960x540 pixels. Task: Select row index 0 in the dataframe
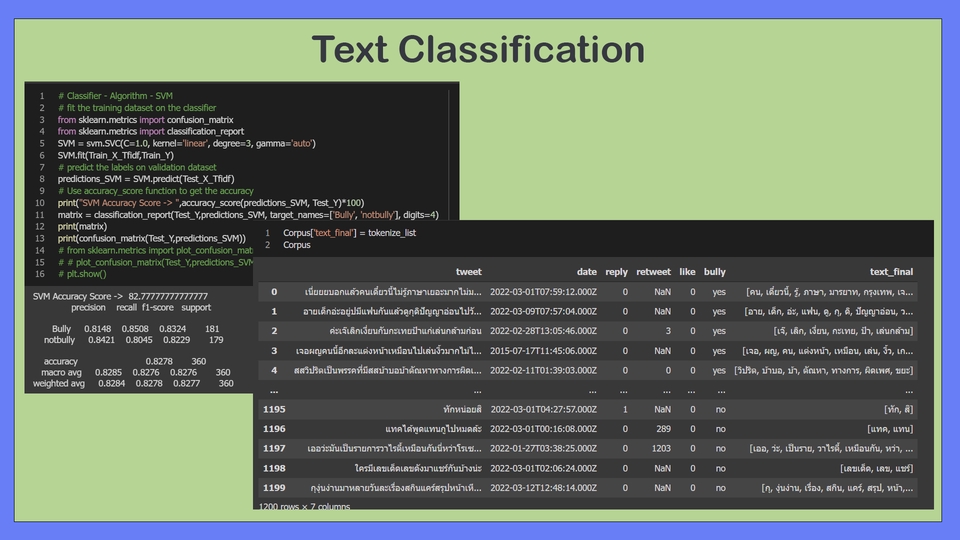point(274,292)
